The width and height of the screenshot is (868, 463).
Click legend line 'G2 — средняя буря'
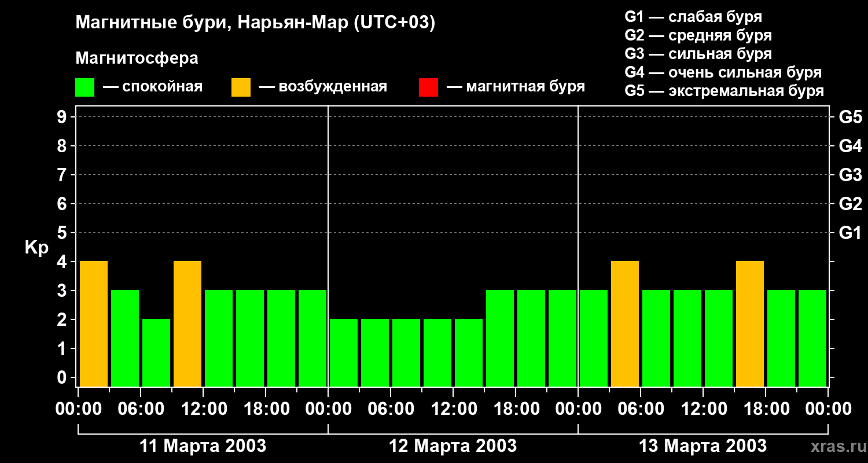point(698,35)
